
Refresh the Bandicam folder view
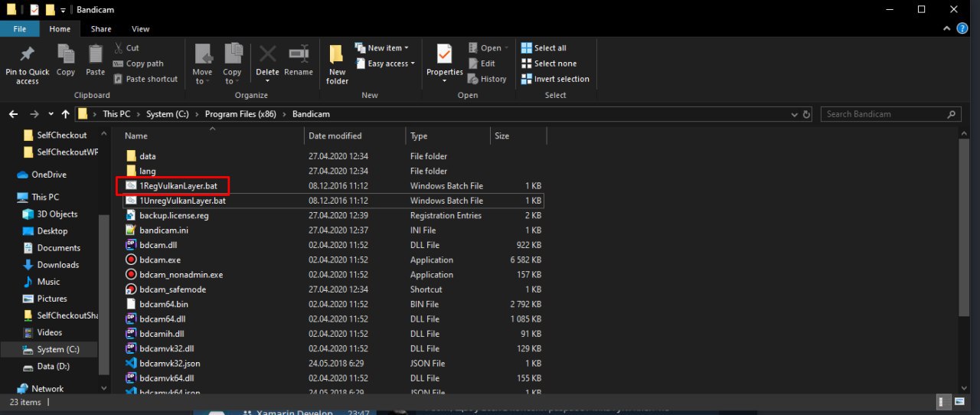(x=807, y=114)
